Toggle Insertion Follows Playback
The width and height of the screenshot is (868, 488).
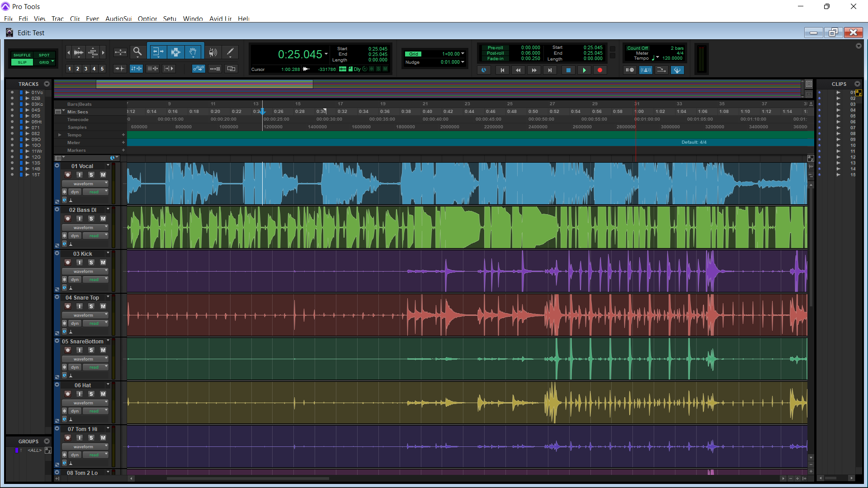[x=169, y=69]
